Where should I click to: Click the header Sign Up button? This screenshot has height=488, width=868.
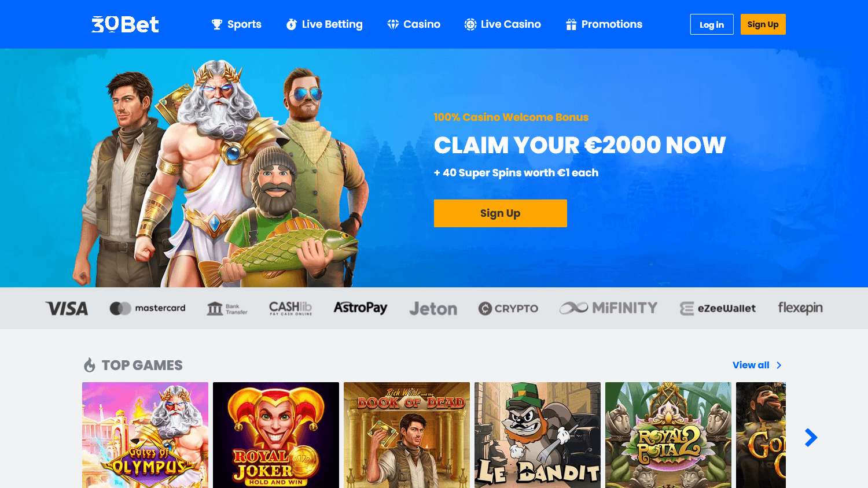[x=763, y=24]
